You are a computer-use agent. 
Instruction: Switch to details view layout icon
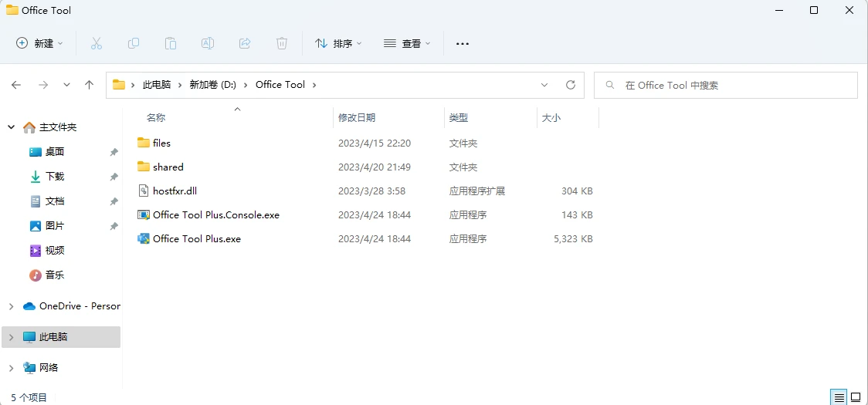(839, 397)
